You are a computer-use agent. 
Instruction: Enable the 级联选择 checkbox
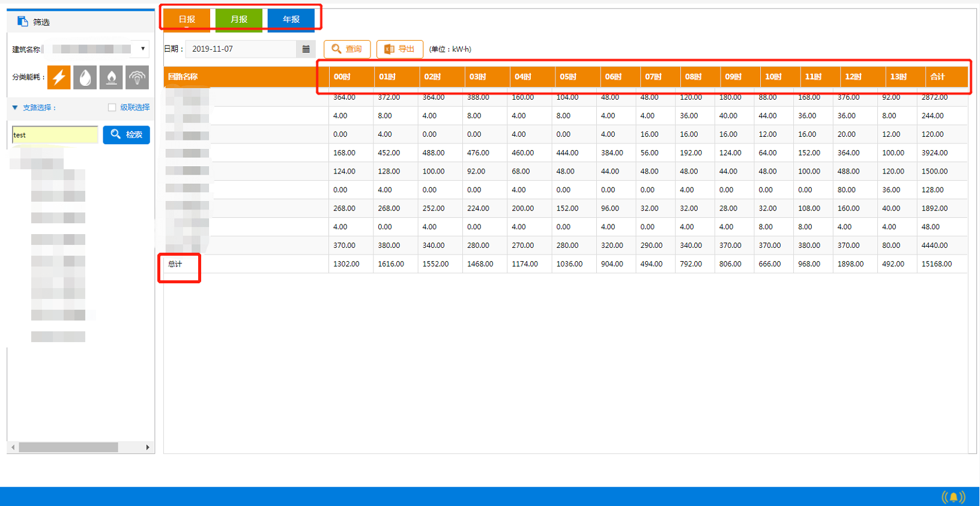112,107
